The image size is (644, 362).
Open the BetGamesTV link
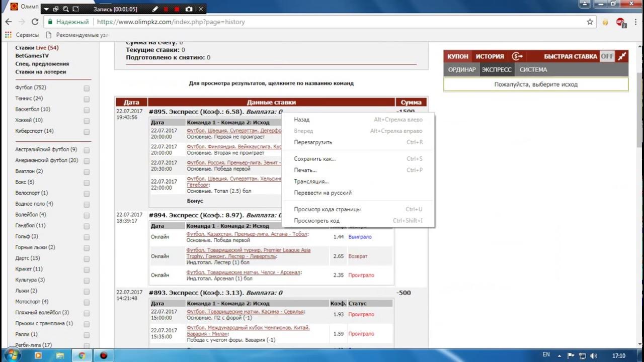(x=32, y=56)
